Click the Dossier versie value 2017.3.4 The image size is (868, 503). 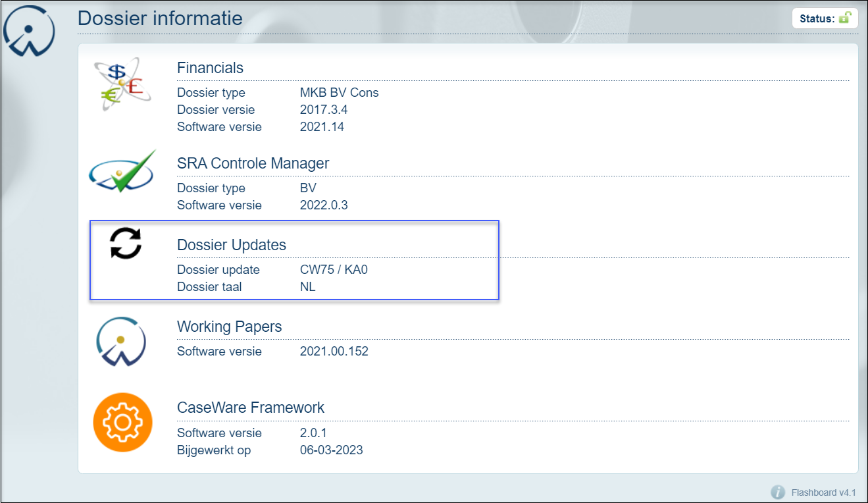point(324,110)
